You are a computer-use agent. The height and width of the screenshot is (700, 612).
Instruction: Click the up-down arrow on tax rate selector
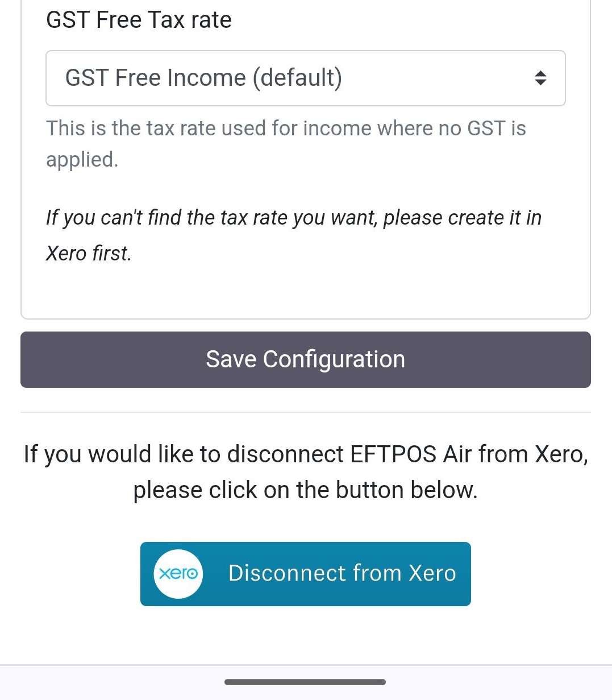[540, 78]
